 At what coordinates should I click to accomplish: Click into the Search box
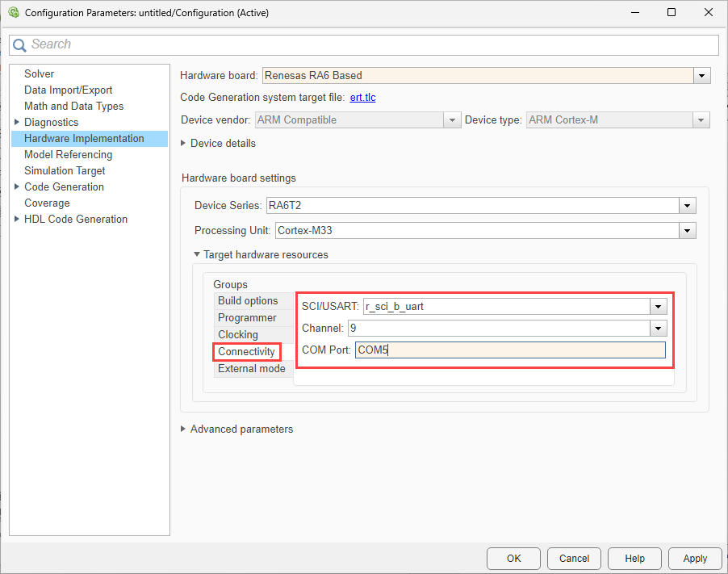(x=371, y=45)
